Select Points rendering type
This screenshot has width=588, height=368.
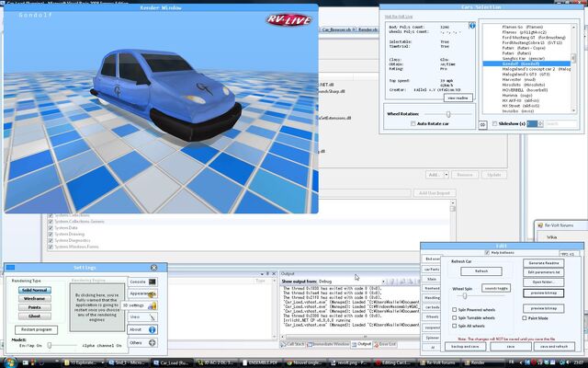35,307
